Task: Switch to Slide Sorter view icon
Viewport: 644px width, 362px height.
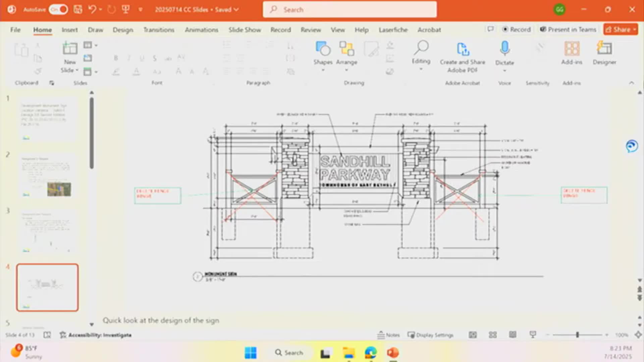Action: click(493, 335)
